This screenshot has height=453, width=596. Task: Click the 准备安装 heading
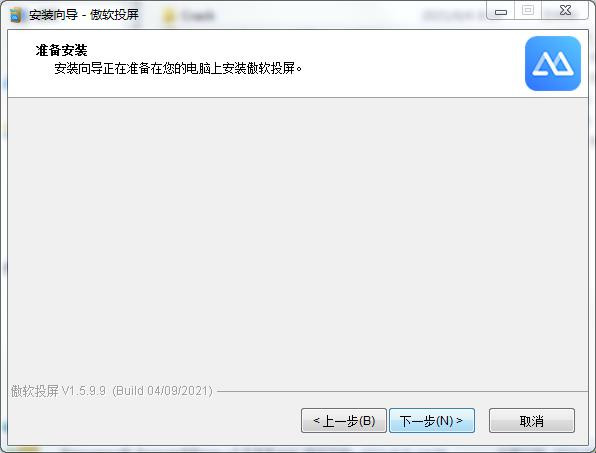coord(61,50)
